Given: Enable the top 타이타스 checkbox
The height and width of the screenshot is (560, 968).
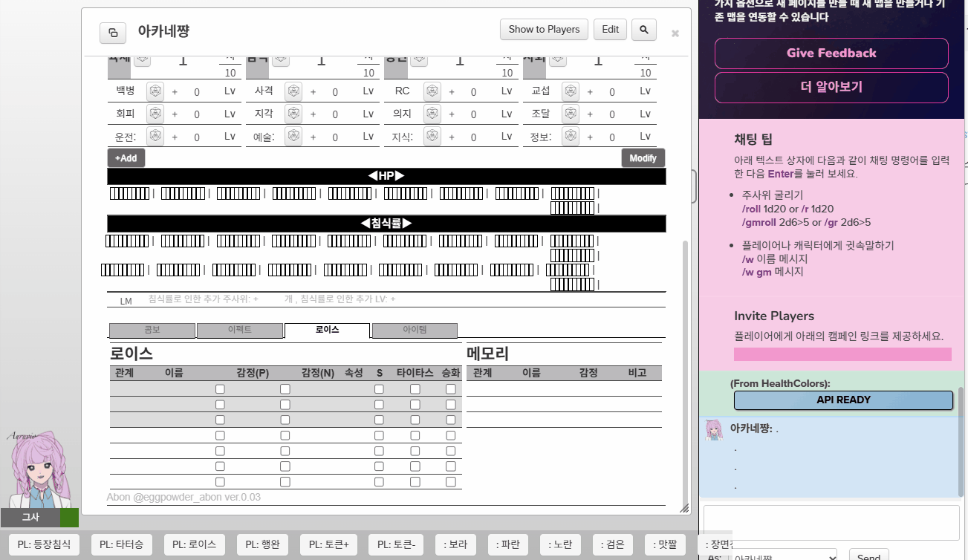Looking at the screenshot, I should coord(415,388).
